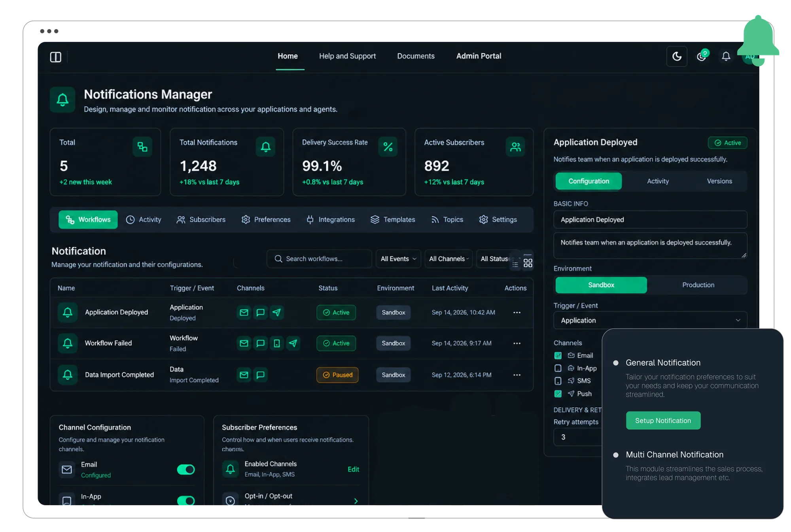Screen dimensions: 791x532
Task: Switch to dark mode moon icon
Action: pyautogui.click(x=677, y=56)
